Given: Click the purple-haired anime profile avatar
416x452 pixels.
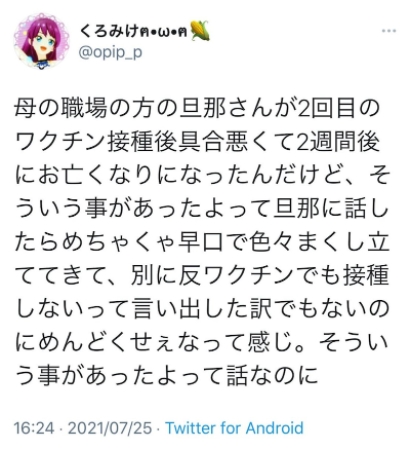Looking at the screenshot, I should tap(41, 41).
